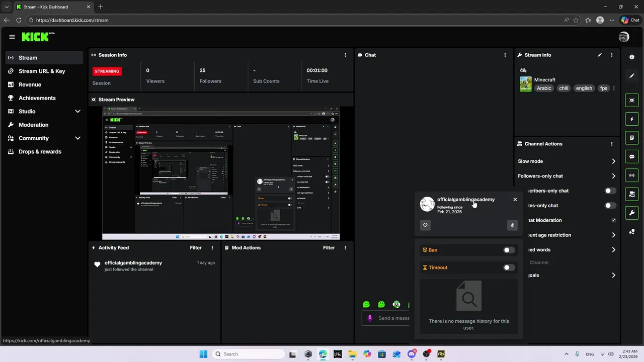Click the KICK logo
The width and height of the screenshot is (644, 362).
click(38, 37)
